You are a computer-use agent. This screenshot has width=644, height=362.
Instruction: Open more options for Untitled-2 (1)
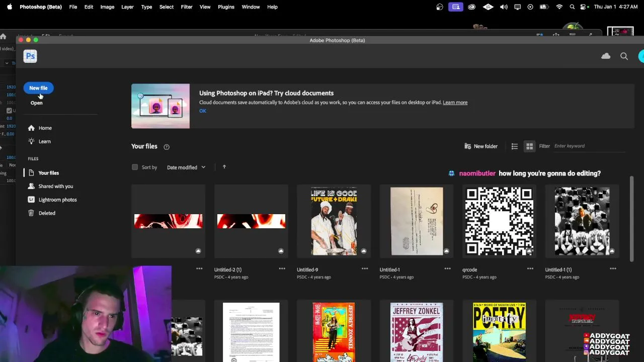tap(282, 269)
